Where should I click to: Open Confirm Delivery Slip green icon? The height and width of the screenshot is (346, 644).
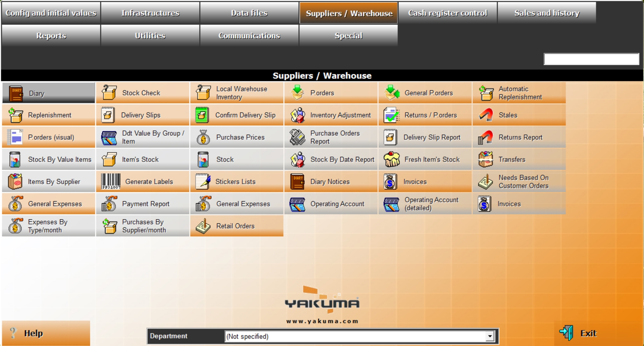pos(202,115)
